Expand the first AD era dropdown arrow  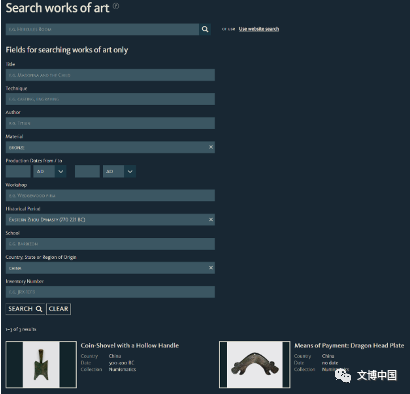(61, 171)
